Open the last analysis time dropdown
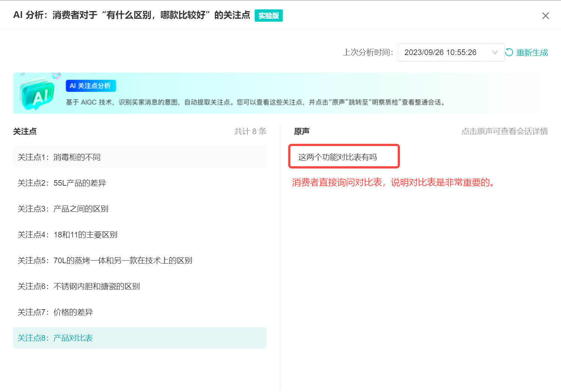 [x=451, y=52]
